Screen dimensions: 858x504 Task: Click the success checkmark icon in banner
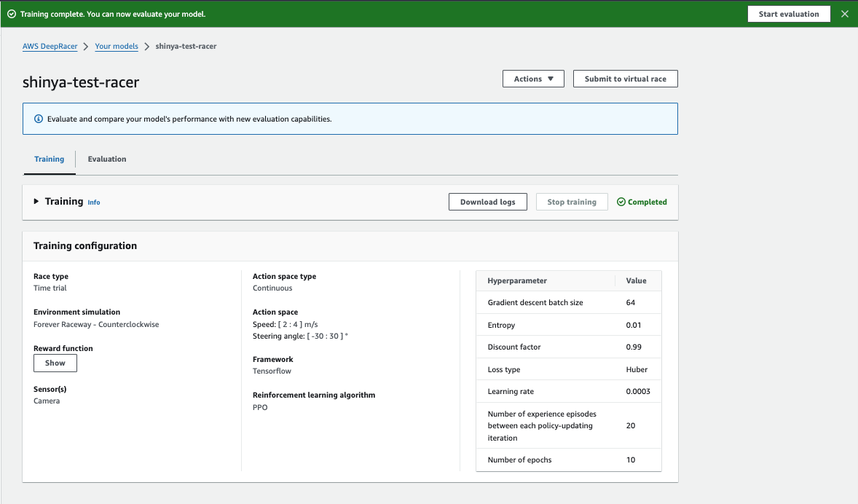(x=12, y=15)
